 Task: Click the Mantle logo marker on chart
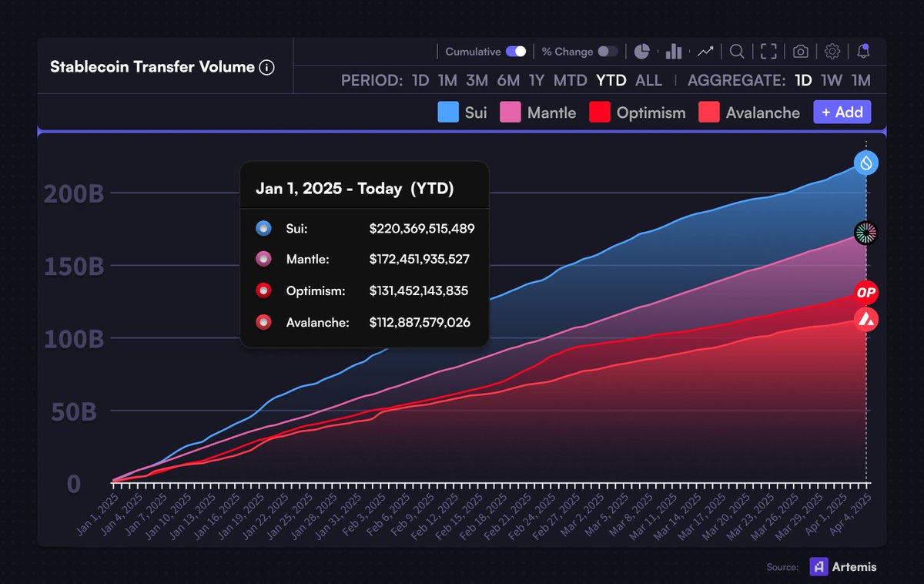[866, 232]
